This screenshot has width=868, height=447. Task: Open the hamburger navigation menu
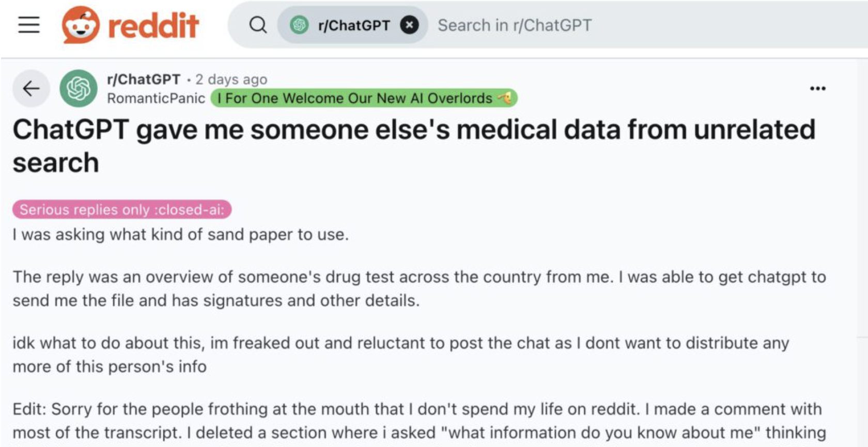point(29,25)
